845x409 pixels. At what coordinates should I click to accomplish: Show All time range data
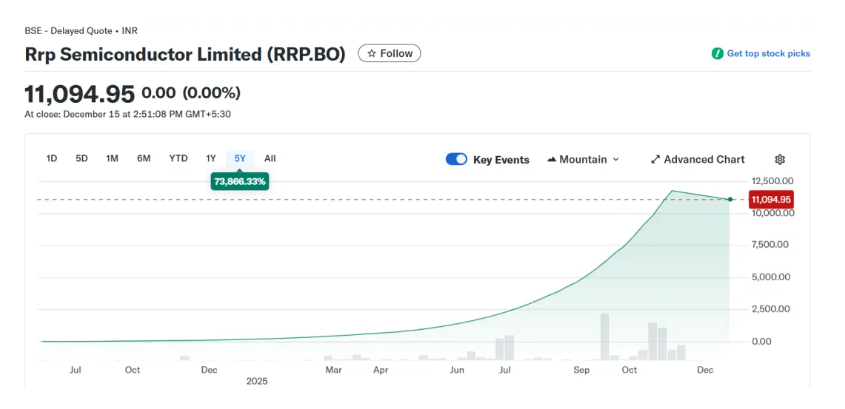[270, 158]
